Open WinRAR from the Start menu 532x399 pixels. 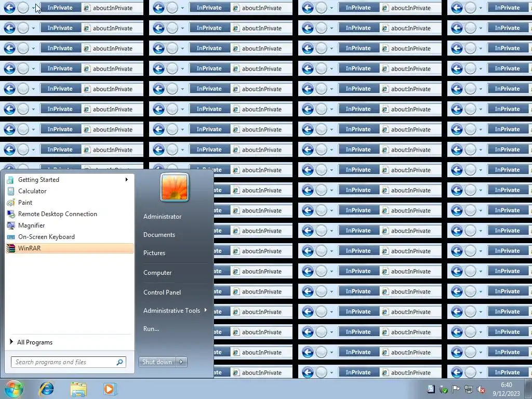pyautogui.click(x=70, y=248)
